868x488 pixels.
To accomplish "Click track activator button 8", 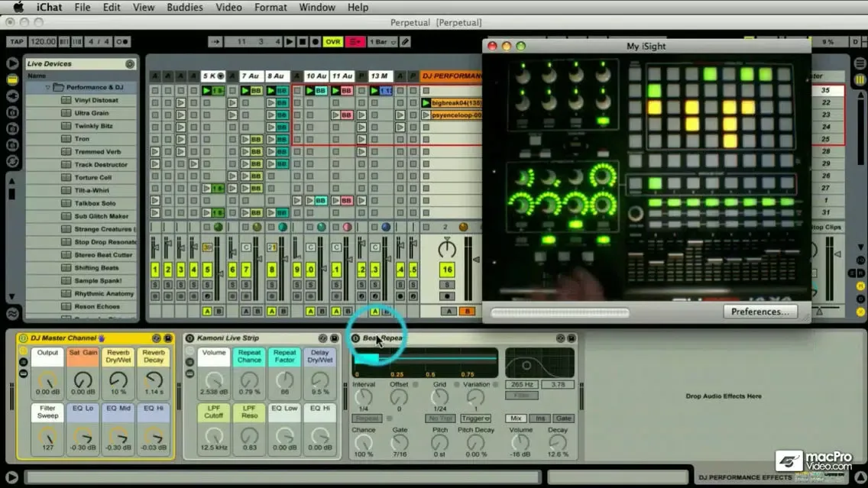I will point(271,270).
